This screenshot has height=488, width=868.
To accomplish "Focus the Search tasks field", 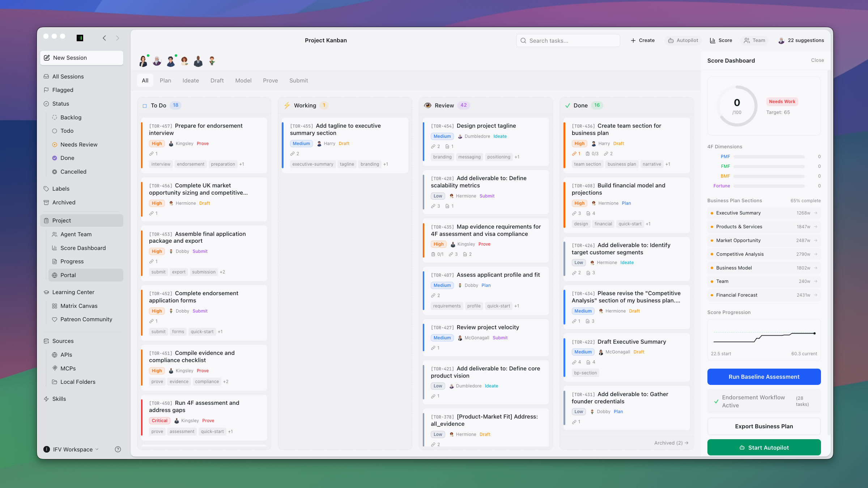I will click(x=568, y=41).
